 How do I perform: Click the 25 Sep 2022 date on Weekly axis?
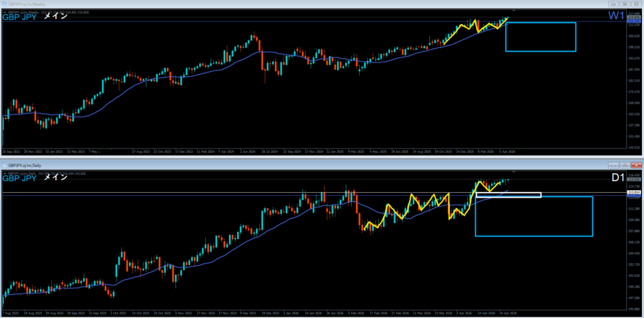coord(10,151)
